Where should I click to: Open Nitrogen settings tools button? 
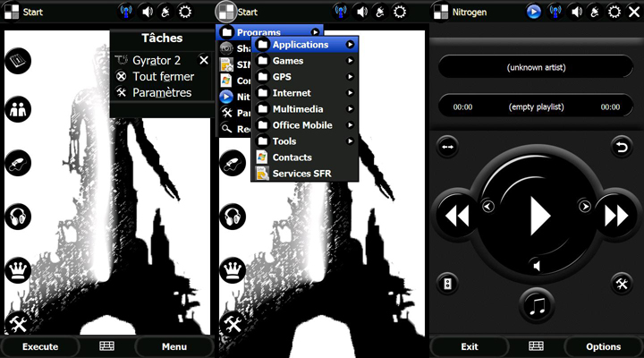[x=622, y=283]
